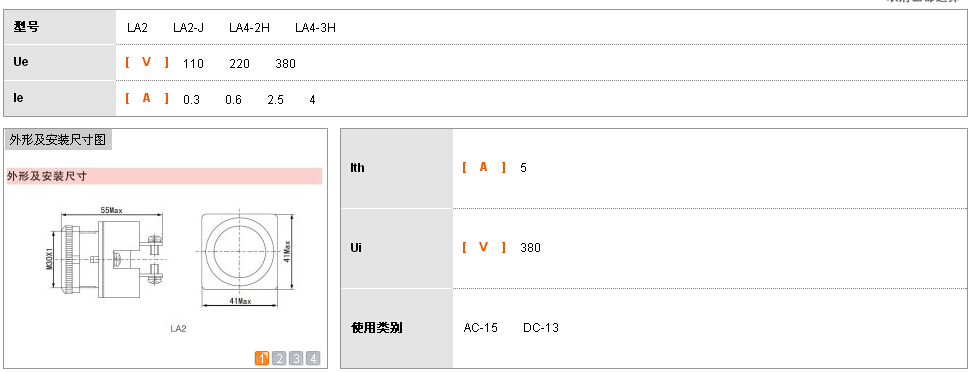Select model LA2 in 型号 row

(x=137, y=27)
